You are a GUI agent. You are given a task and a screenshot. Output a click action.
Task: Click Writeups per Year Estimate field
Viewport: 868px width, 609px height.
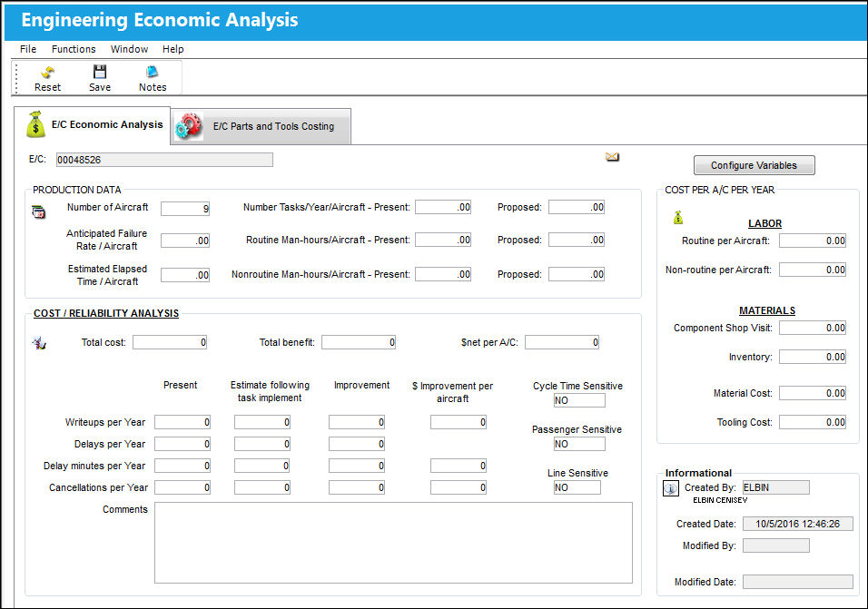[262, 423]
